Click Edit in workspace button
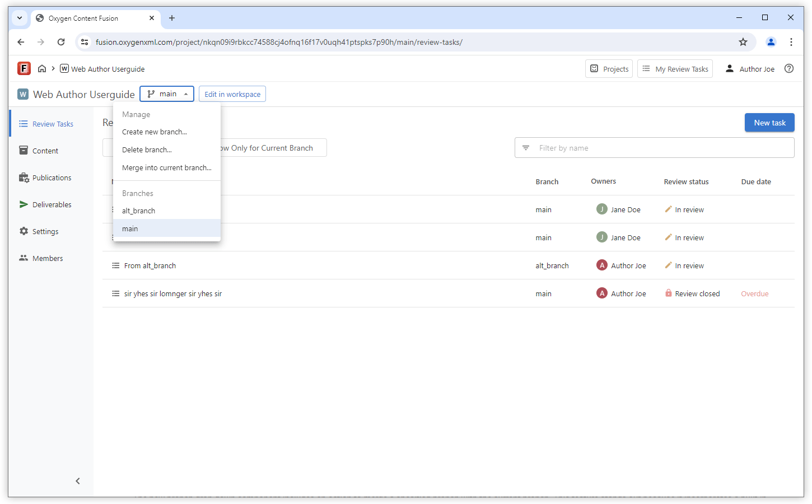 [x=232, y=94]
